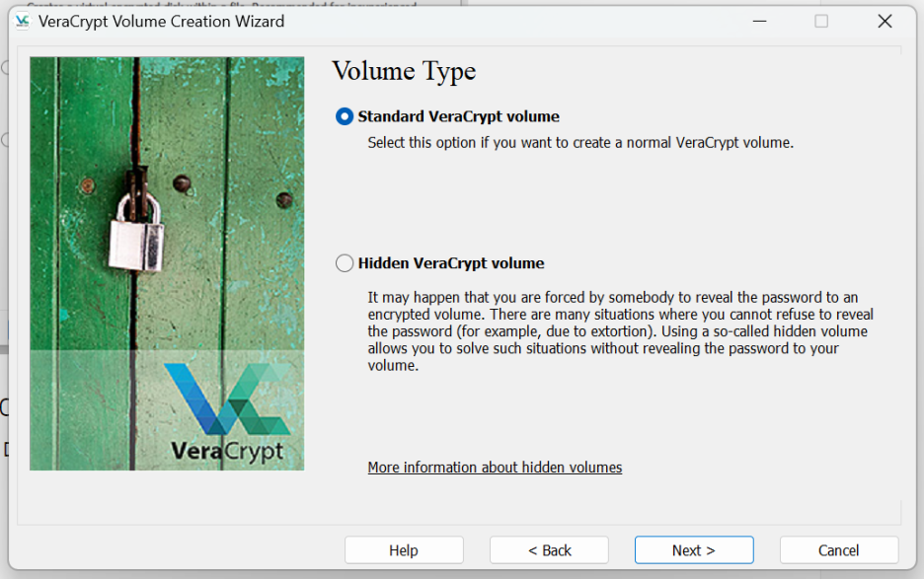The image size is (924, 579).
Task: Choose the Hidden VeraCrypt volume option
Action: pos(345,263)
